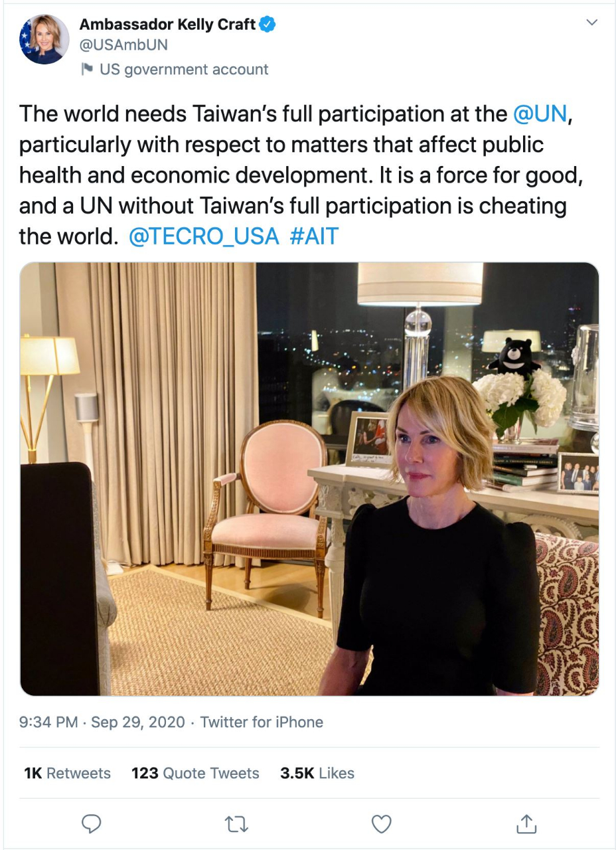Click the blue verified badge
This screenshot has height=850, width=616.
[x=268, y=25]
